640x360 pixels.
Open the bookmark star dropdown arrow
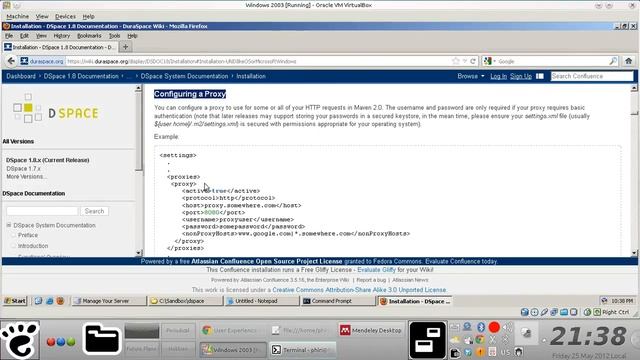(464, 61)
